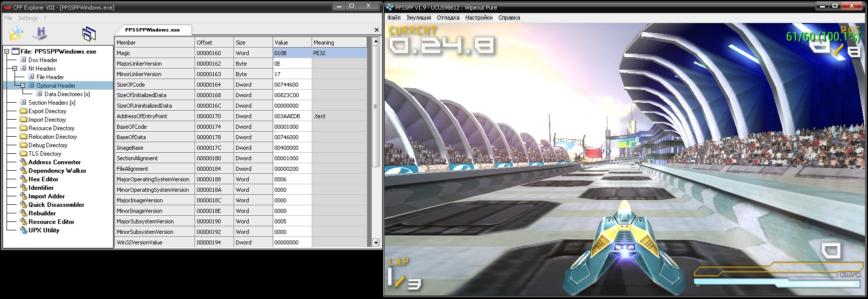Click the Identifier tool icon
868x299 pixels.
24,187
